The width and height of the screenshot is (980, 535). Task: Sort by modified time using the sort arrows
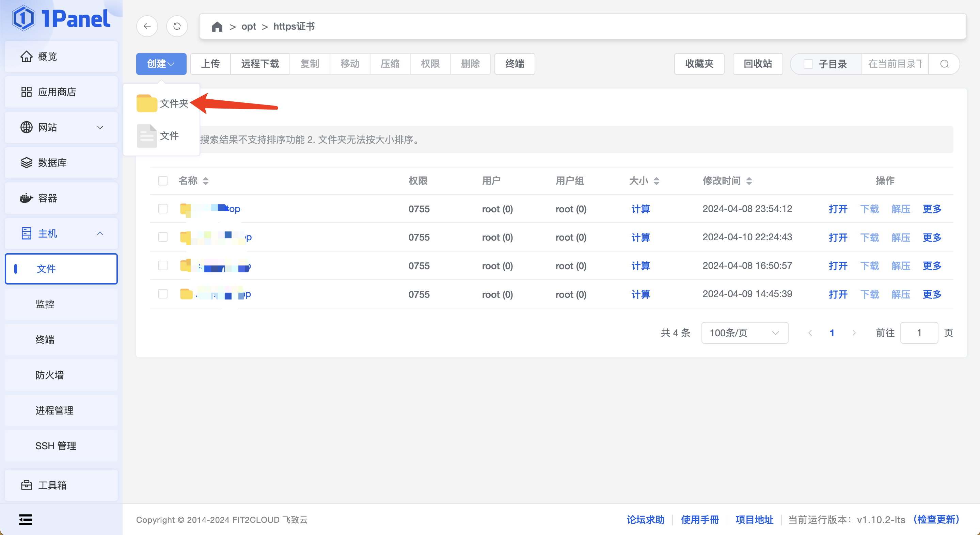click(749, 181)
